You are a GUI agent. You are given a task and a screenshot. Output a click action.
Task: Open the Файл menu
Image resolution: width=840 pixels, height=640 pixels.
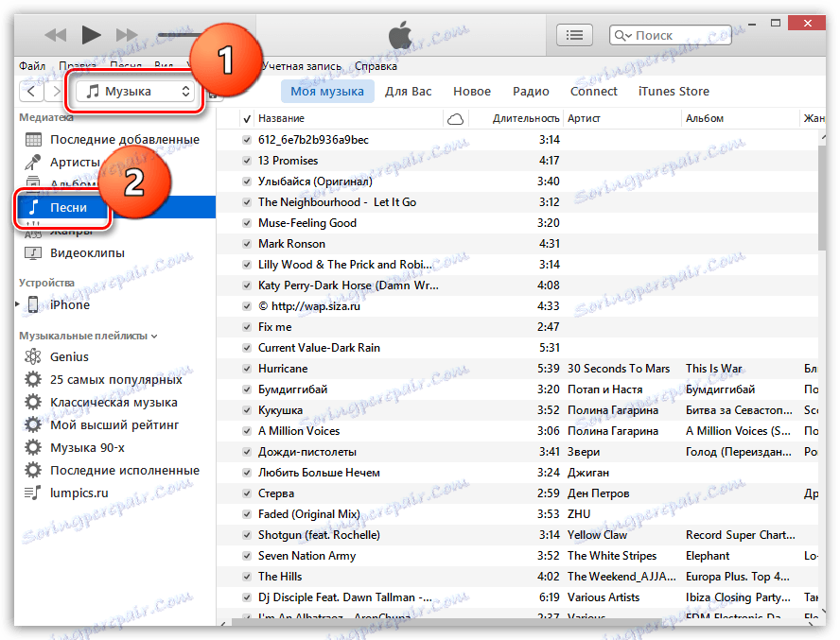(x=32, y=66)
